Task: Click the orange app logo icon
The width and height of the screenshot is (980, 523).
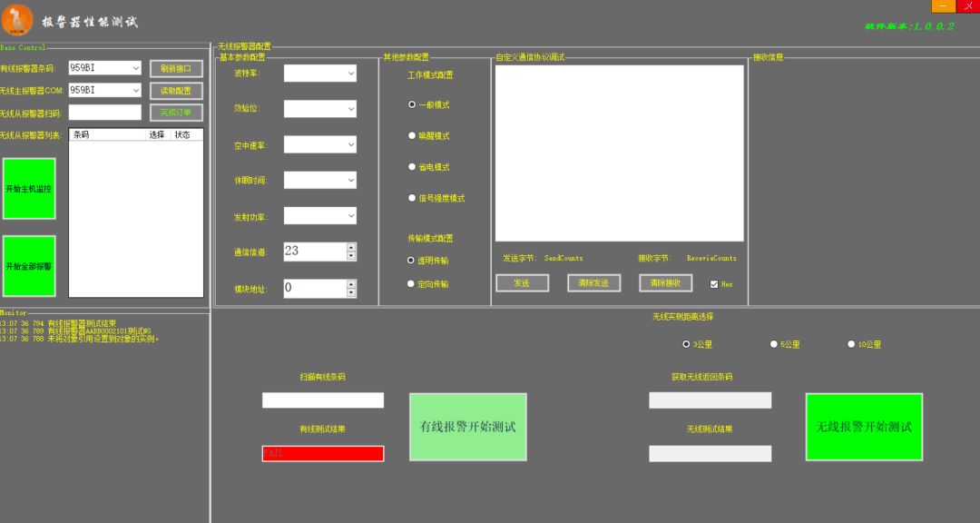Action: pyautogui.click(x=17, y=20)
